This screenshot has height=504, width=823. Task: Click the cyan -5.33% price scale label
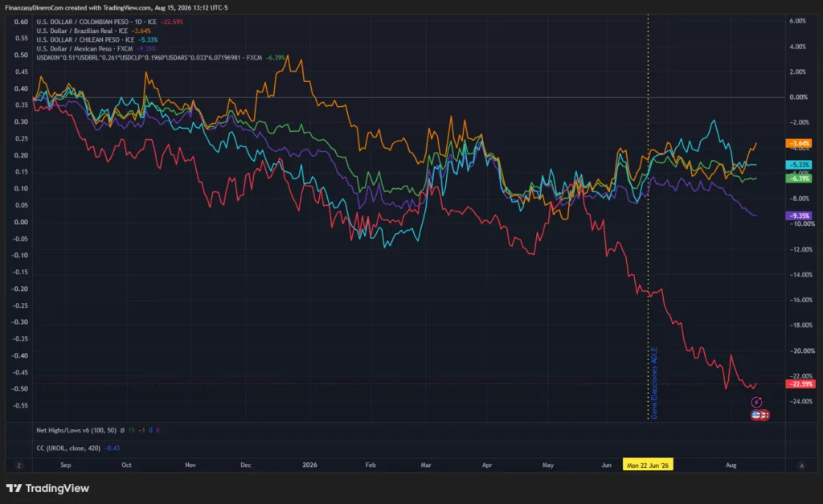pos(799,165)
